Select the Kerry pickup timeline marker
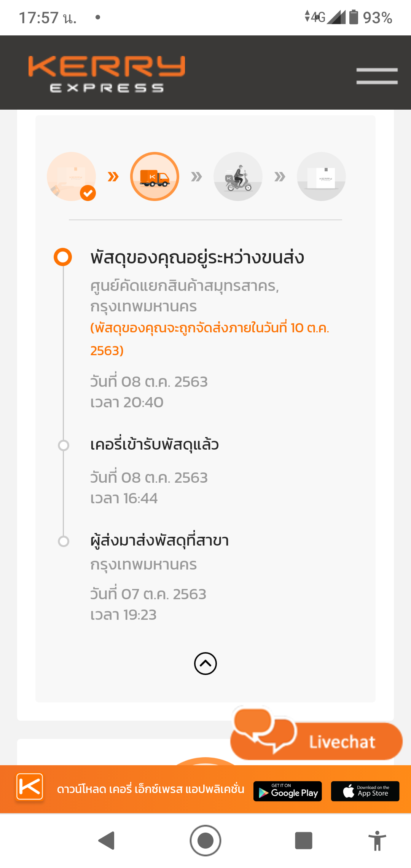The height and width of the screenshot is (868, 411). pyautogui.click(x=64, y=445)
